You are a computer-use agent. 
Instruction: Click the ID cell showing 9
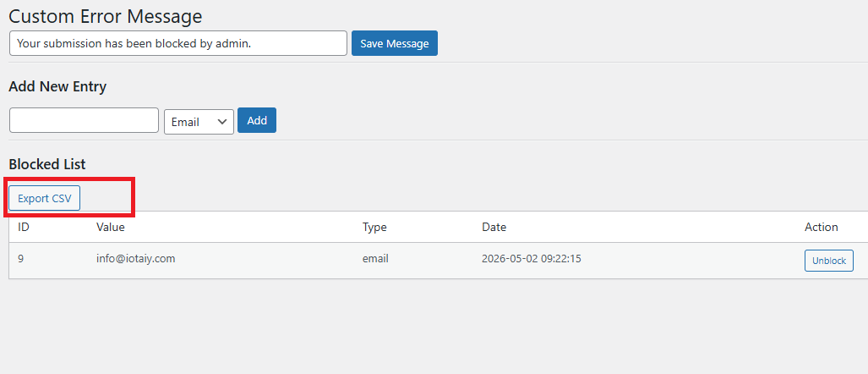click(x=20, y=259)
